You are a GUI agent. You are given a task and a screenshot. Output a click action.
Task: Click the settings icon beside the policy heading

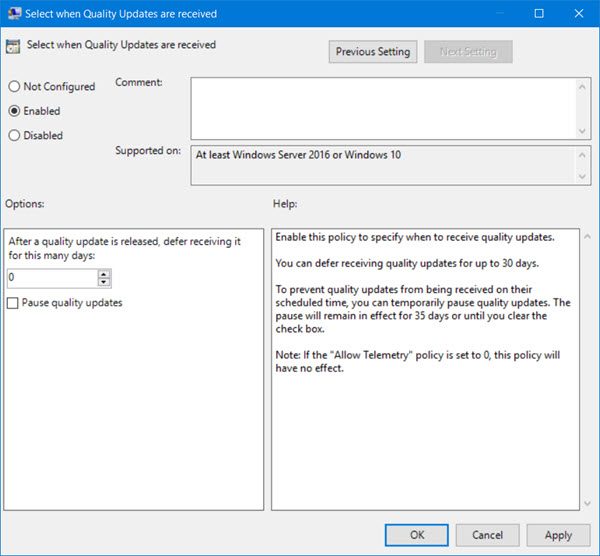point(15,47)
